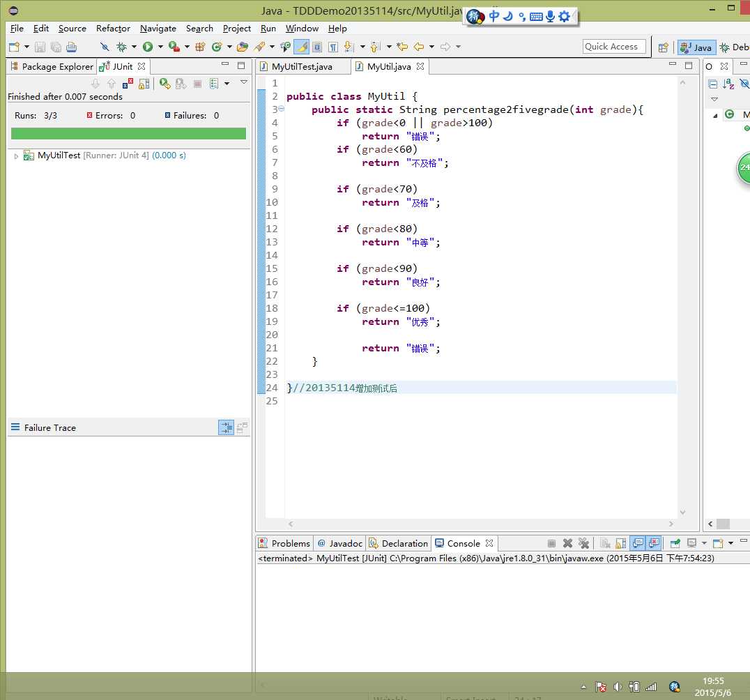Click the Open Type folder icon
Image resolution: width=750 pixels, height=700 pixels.
243,47
